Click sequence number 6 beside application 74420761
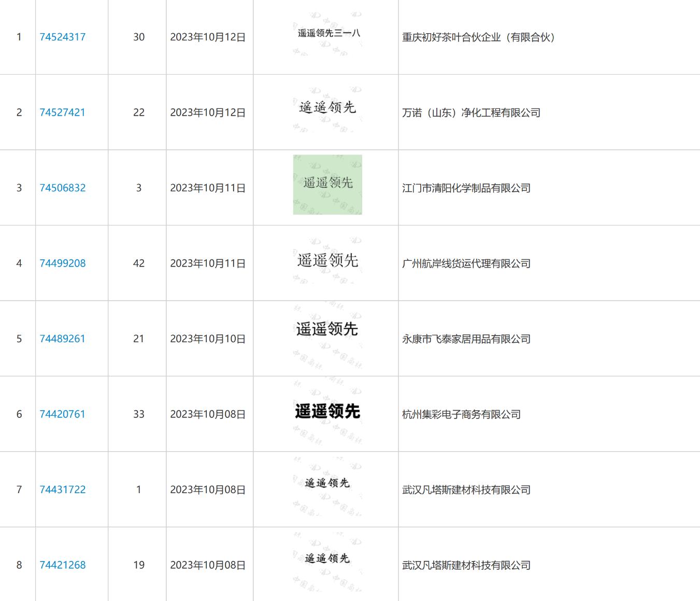The image size is (700, 601). click(19, 414)
